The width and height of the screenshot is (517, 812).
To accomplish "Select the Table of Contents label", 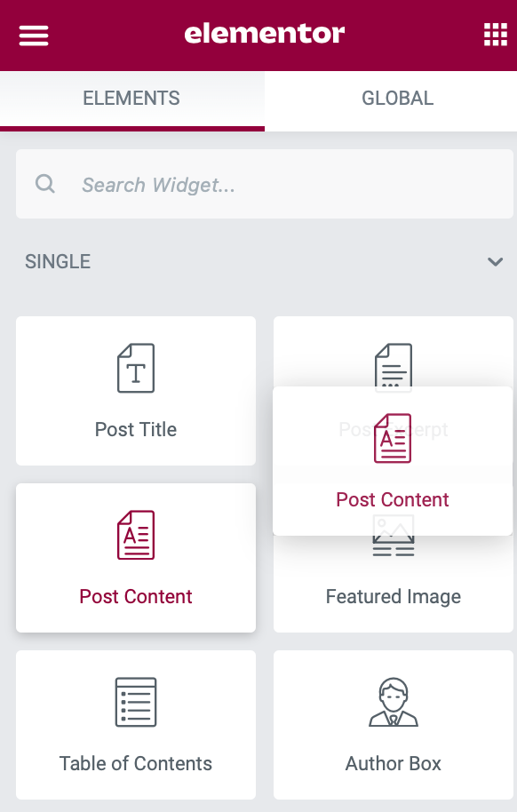I will coord(136,763).
